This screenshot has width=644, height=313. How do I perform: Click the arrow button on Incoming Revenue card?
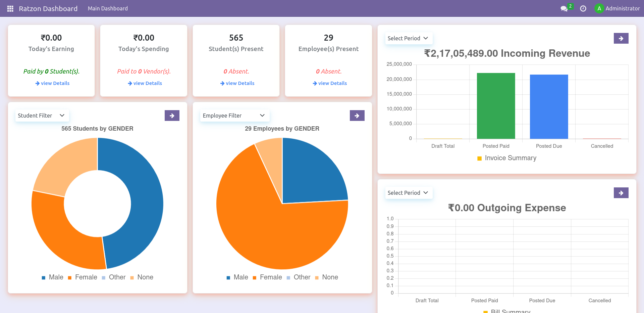pos(621,38)
